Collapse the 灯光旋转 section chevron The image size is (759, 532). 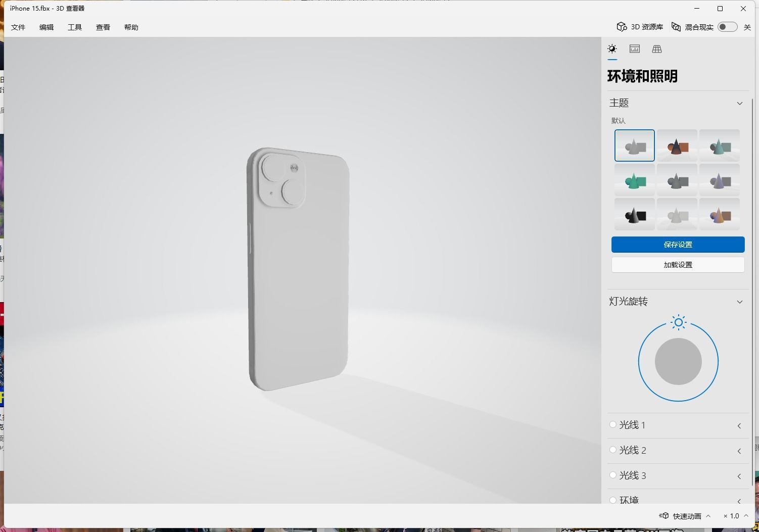740,302
